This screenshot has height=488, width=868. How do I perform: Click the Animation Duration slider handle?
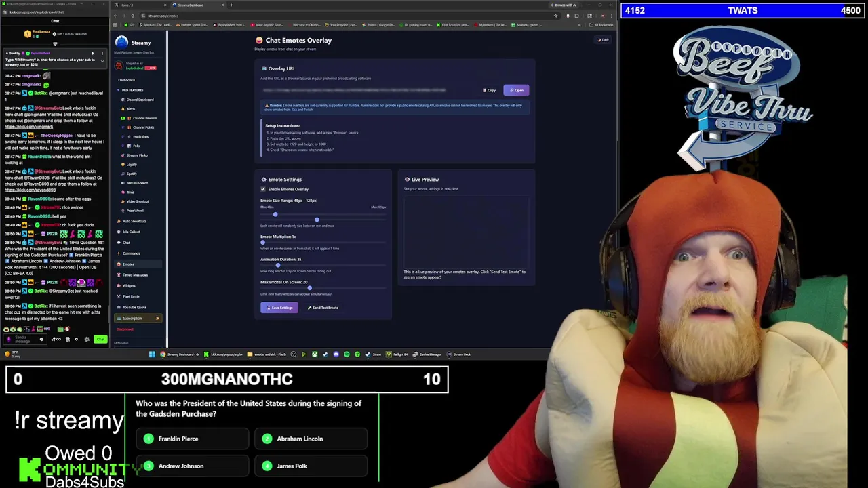click(277, 265)
